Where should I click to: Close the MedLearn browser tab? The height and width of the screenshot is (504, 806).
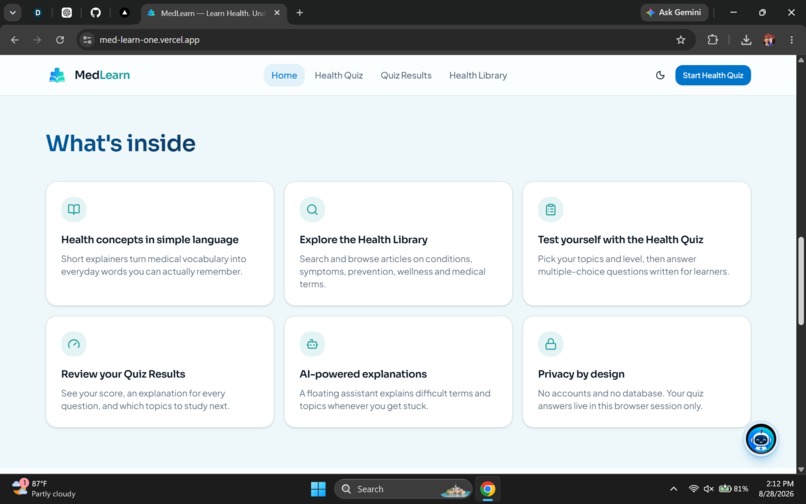pos(277,13)
